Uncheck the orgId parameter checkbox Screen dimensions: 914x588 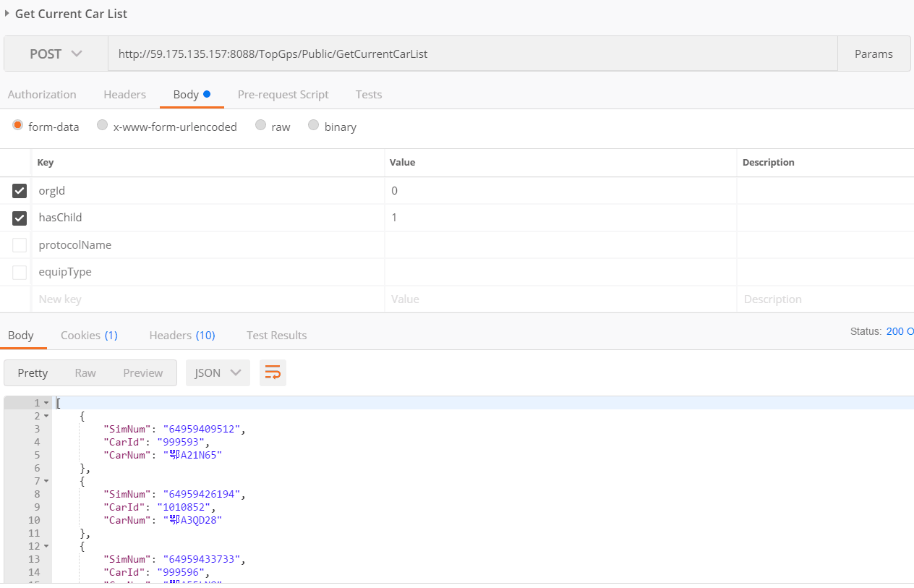point(20,191)
